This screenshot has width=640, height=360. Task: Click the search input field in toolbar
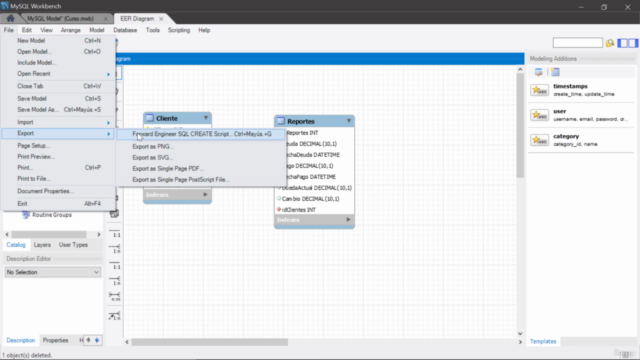[577, 43]
